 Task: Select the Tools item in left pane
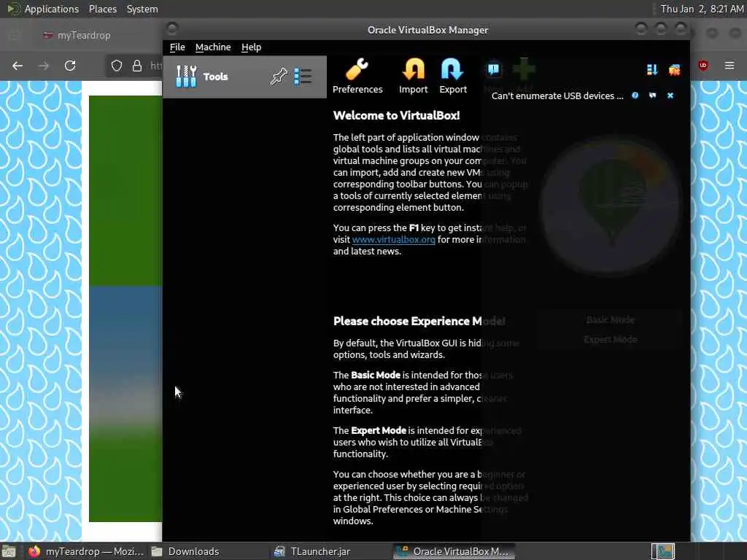[x=244, y=77]
